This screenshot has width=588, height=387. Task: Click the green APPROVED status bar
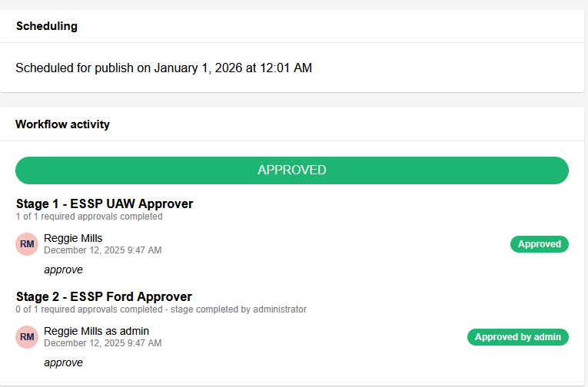point(292,170)
